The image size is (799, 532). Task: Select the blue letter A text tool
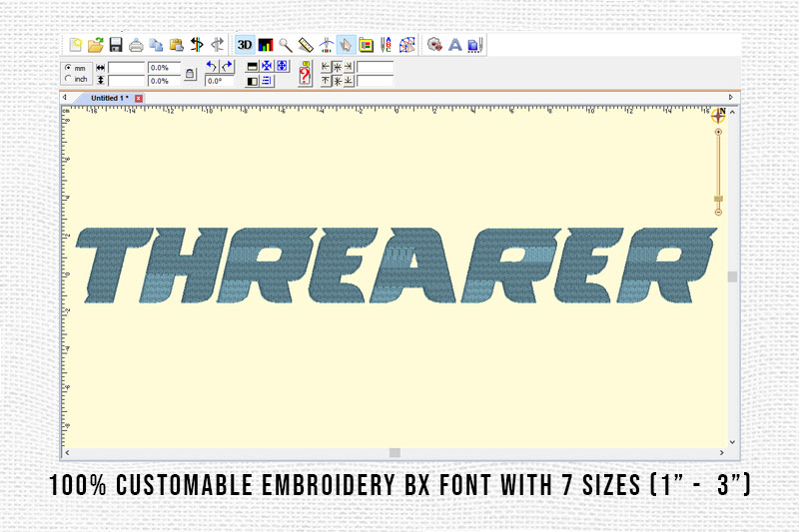click(x=455, y=45)
